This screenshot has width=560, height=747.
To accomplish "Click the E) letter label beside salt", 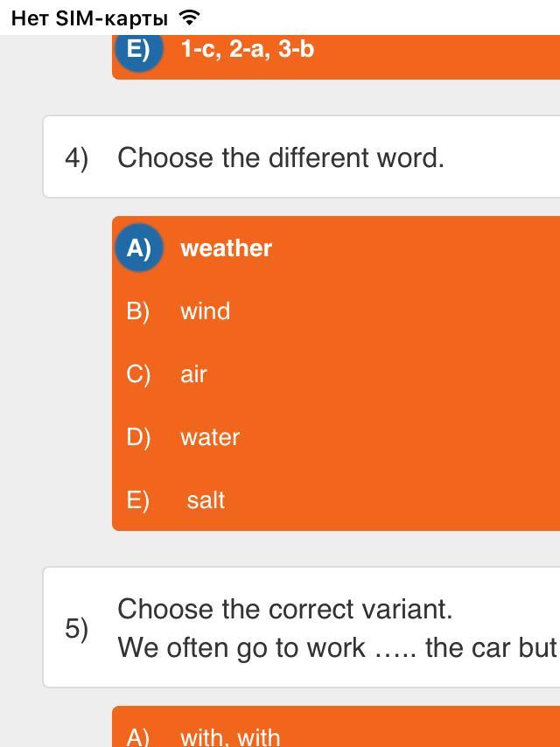I will click(x=138, y=500).
